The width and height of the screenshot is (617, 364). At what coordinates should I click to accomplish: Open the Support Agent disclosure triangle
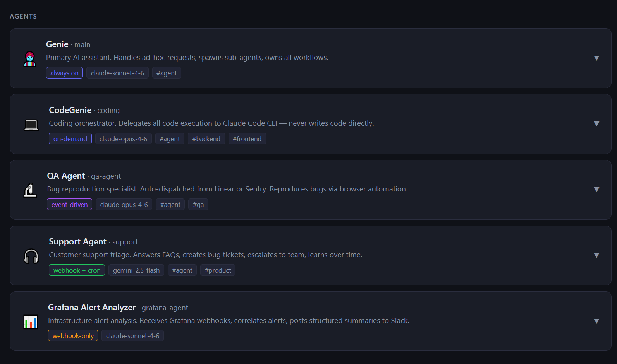[x=596, y=255]
